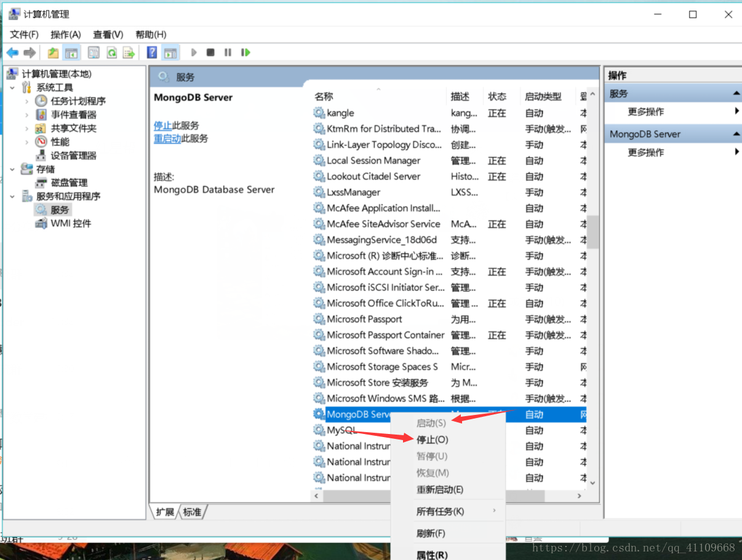Viewport: 742px width, 560px height.
Task: Select the McAfee SiteAdvisor Service row
Action: coord(449,224)
